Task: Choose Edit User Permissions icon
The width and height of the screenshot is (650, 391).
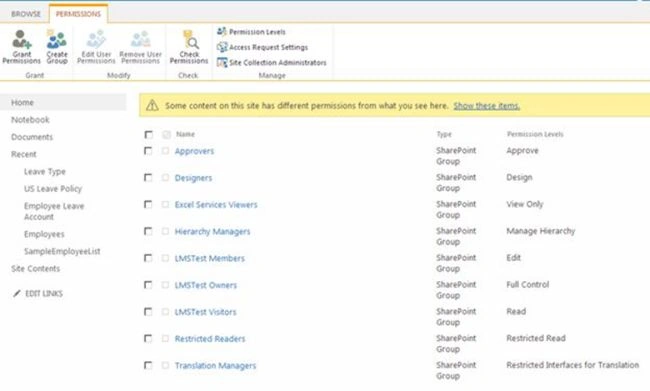Action: click(96, 46)
